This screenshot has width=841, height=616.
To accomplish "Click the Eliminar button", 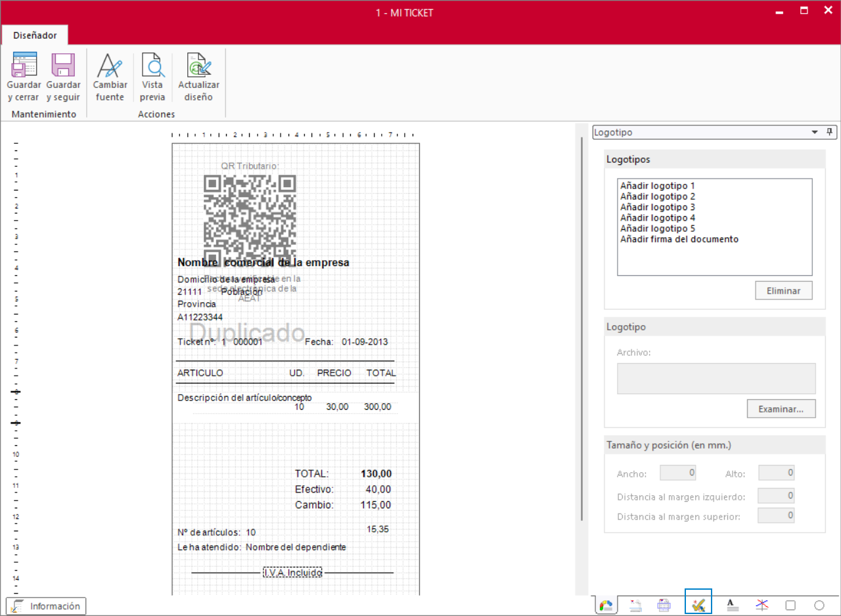I will tap(783, 290).
